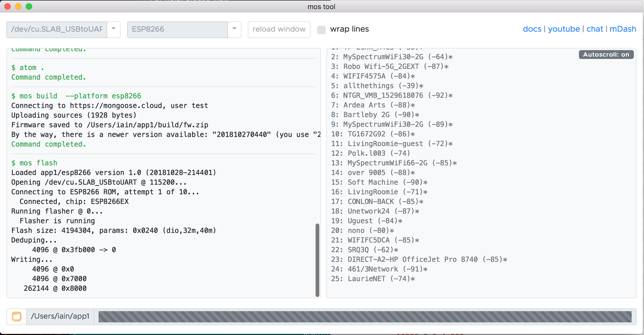The width and height of the screenshot is (644, 335).
Task: Click the red close window button
Action: pyautogui.click(x=8, y=6)
